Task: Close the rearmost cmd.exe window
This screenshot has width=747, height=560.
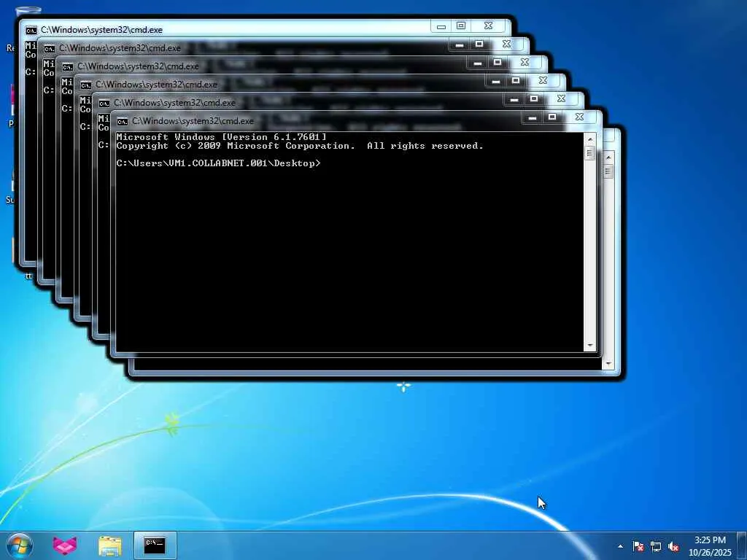Action: click(488, 26)
